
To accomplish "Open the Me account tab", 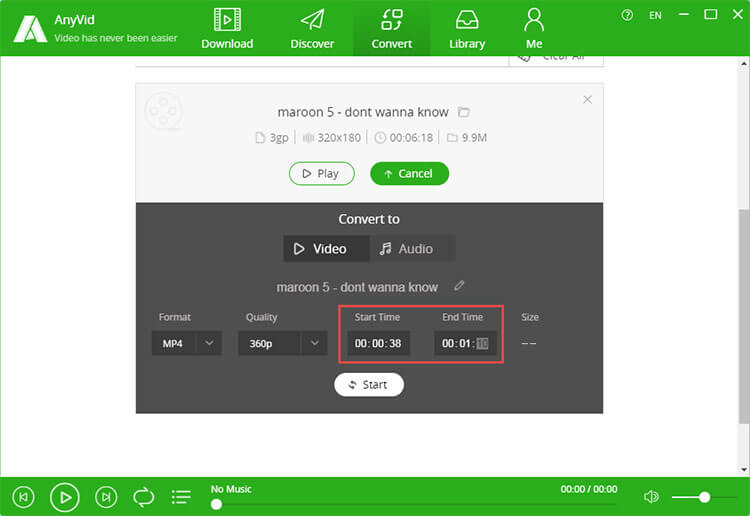I will (534, 29).
